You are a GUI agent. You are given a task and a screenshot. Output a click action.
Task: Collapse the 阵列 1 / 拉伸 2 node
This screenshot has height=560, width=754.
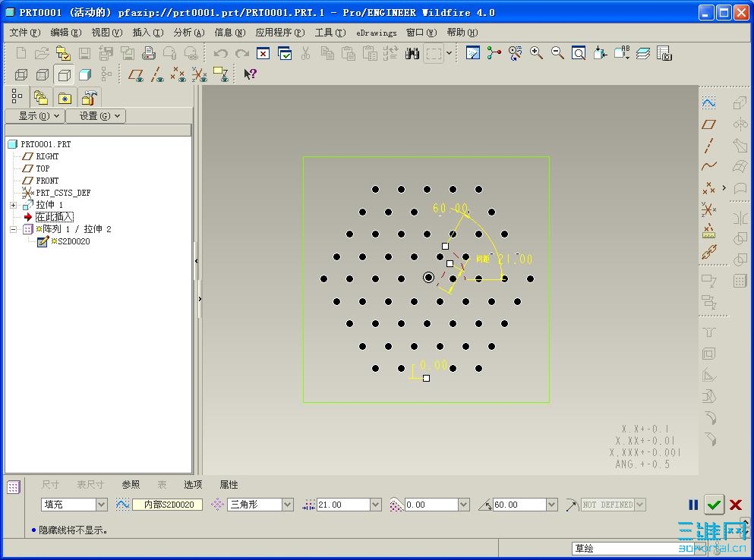14,229
